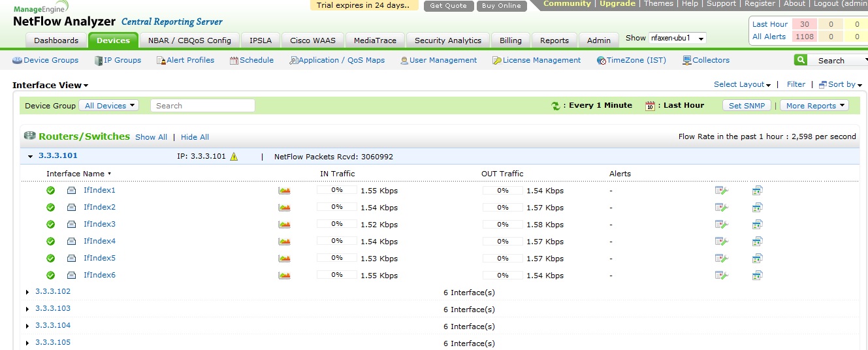
Task: Switch to the Security Analytics tab
Action: point(447,40)
